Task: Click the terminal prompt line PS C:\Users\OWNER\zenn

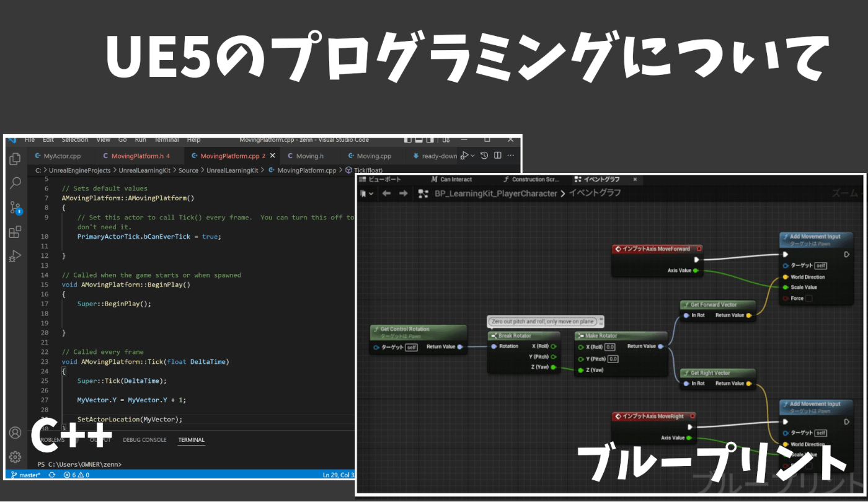Action: pyautogui.click(x=79, y=464)
